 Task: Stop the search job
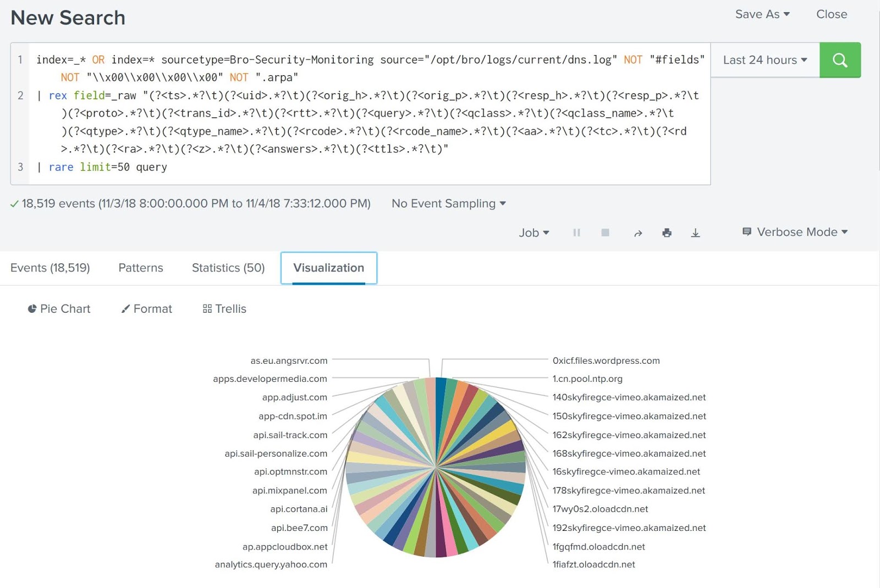(605, 232)
